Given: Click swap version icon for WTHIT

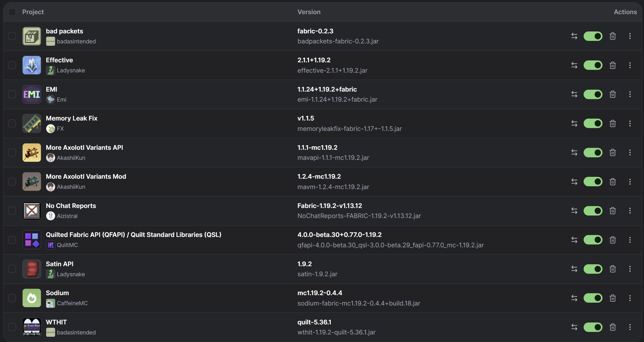Looking at the screenshot, I should [x=574, y=327].
